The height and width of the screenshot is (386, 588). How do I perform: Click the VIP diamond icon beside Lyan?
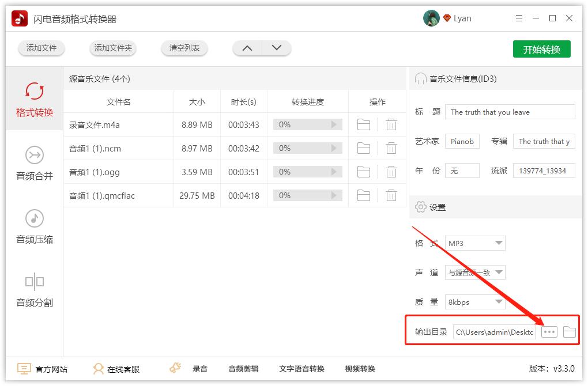pyautogui.click(x=447, y=18)
